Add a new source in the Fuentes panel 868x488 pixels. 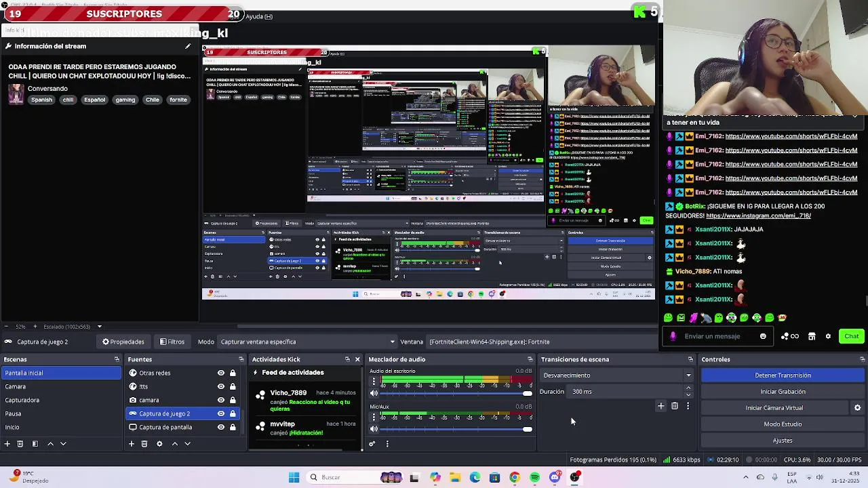[132, 444]
